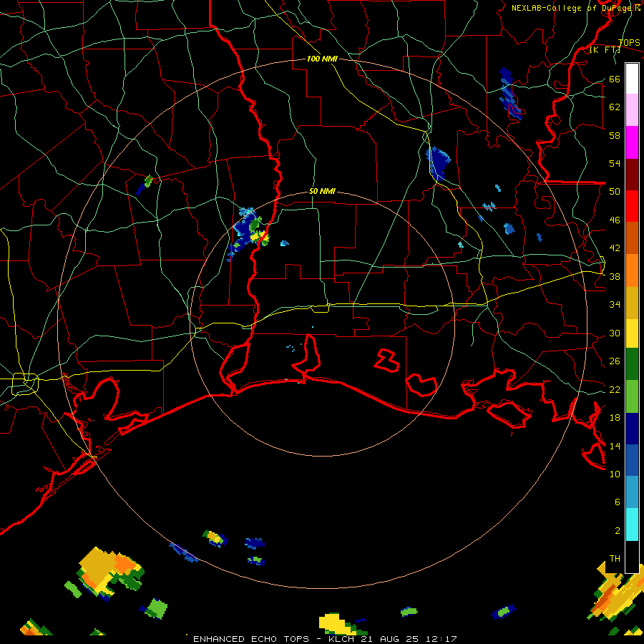Viewport: 644px width, 644px height.
Task: Click the legend value 26
Action: [615, 361]
